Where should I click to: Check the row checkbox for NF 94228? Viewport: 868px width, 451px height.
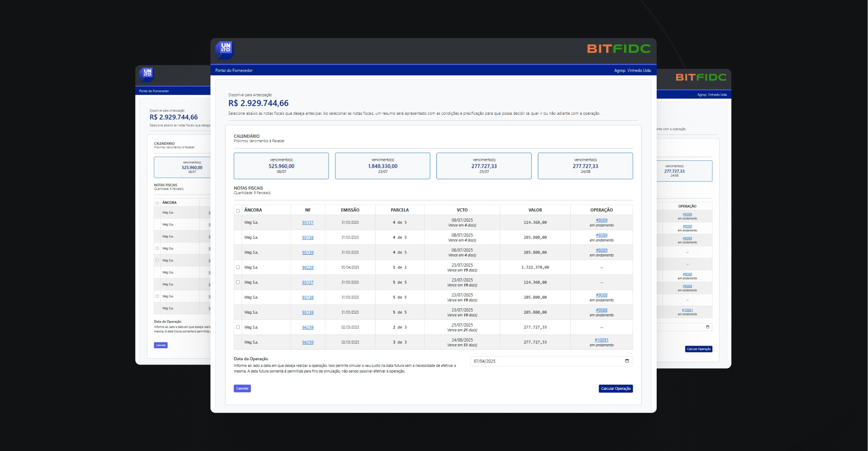[238, 267]
